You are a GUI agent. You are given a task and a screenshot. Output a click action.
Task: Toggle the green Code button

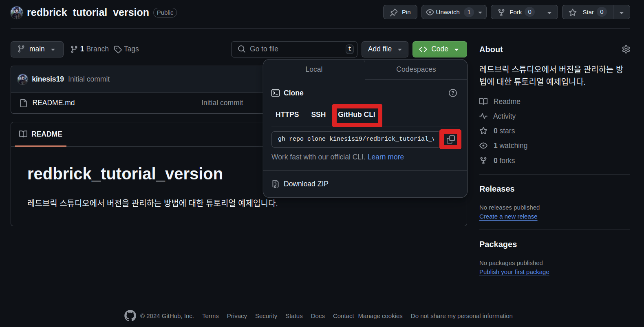[x=440, y=49]
